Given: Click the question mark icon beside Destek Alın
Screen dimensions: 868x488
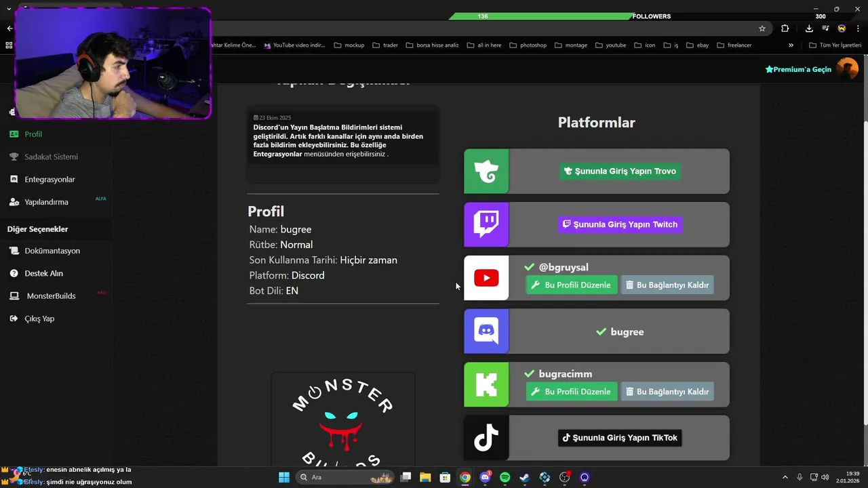Looking at the screenshot, I should (14, 273).
